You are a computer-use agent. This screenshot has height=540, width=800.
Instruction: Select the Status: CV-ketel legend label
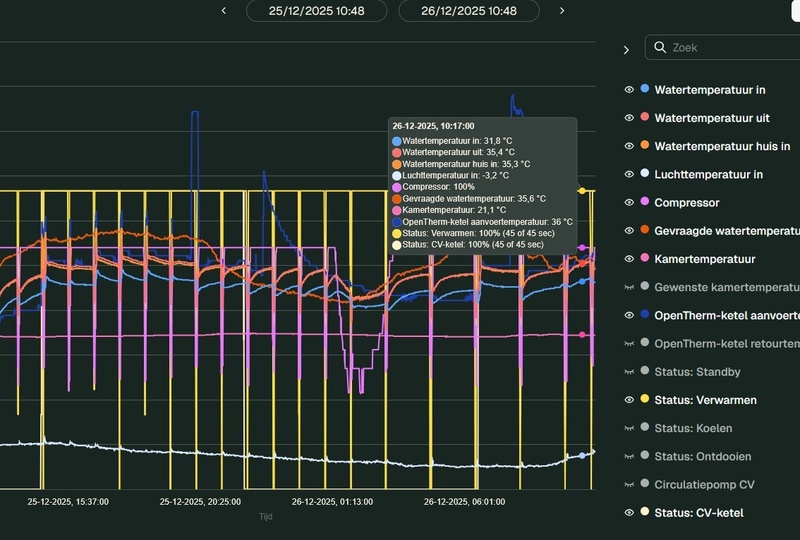click(x=698, y=513)
